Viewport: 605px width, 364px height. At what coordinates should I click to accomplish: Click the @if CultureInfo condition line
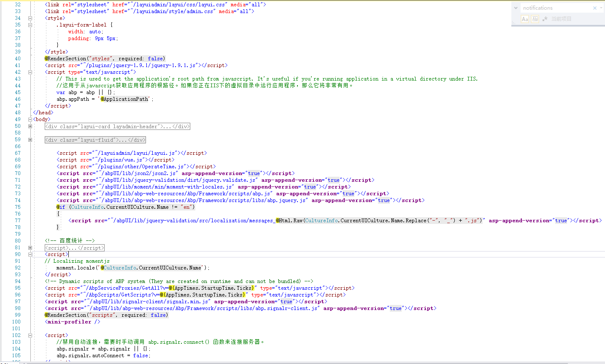pos(126,207)
